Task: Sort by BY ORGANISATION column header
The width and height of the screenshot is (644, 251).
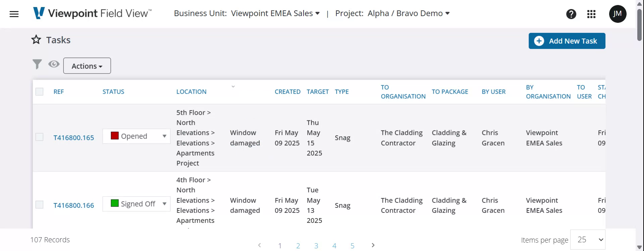Action: (x=548, y=92)
